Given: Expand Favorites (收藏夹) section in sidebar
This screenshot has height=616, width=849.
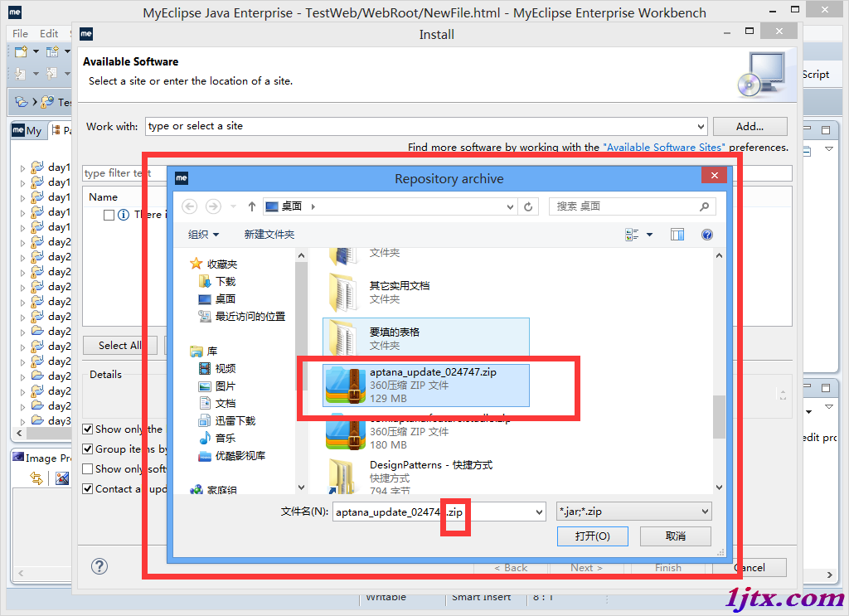Looking at the screenshot, I should point(214,264).
